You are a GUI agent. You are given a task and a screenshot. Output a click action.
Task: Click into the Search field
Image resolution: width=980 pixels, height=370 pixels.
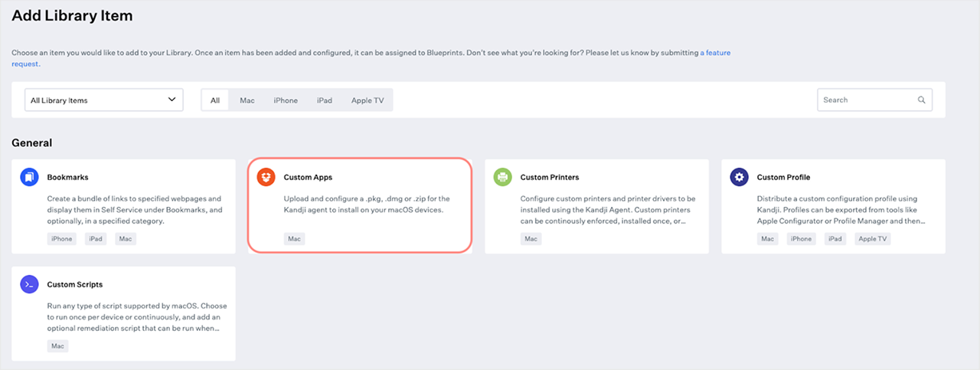[867, 100]
